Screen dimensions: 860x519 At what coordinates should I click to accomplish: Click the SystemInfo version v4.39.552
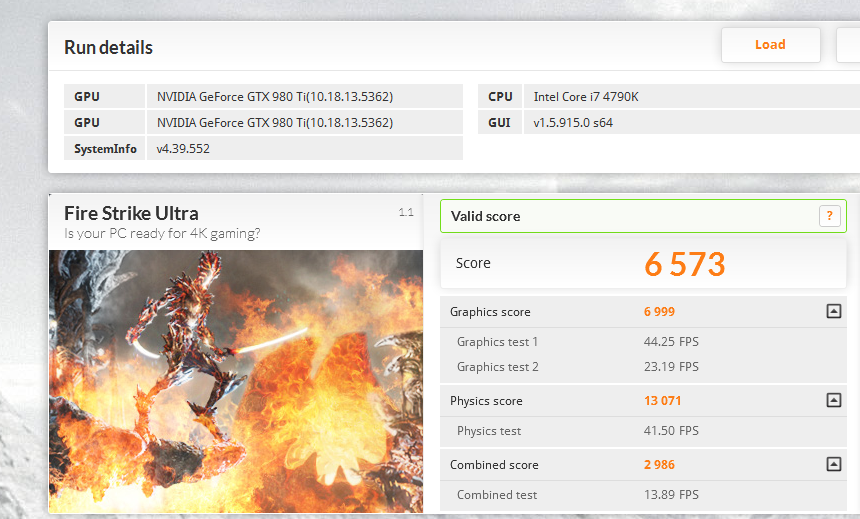click(183, 149)
